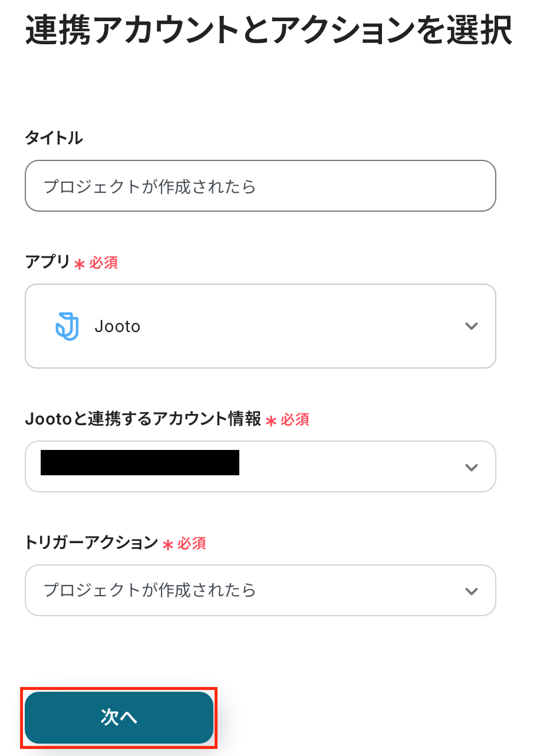Click the 連携アカウントとアクションを選択 page heading

pyautogui.click(x=268, y=31)
